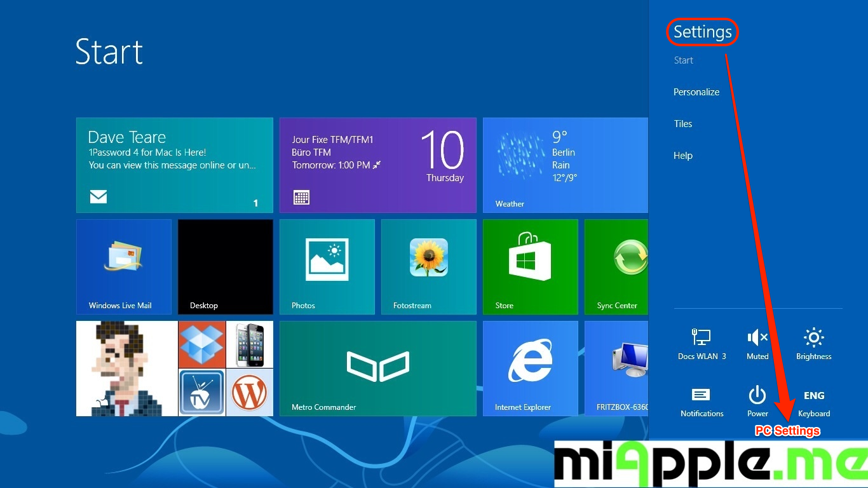The image size is (868, 488).
Task: Launch the Photos app tile
Action: click(327, 267)
